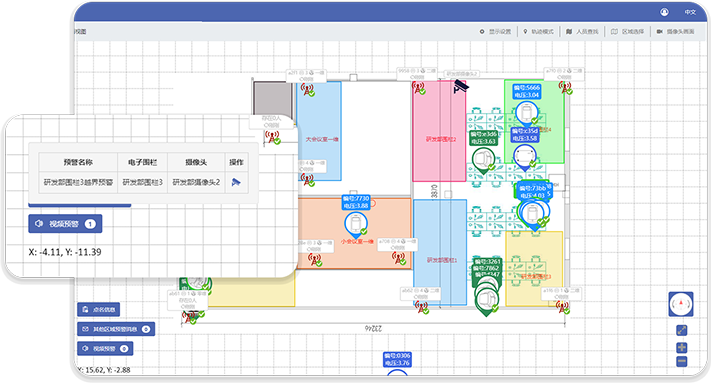The width and height of the screenshot is (711, 383).
Task: Click the surveillance camera icon on map
Action: tap(461, 86)
